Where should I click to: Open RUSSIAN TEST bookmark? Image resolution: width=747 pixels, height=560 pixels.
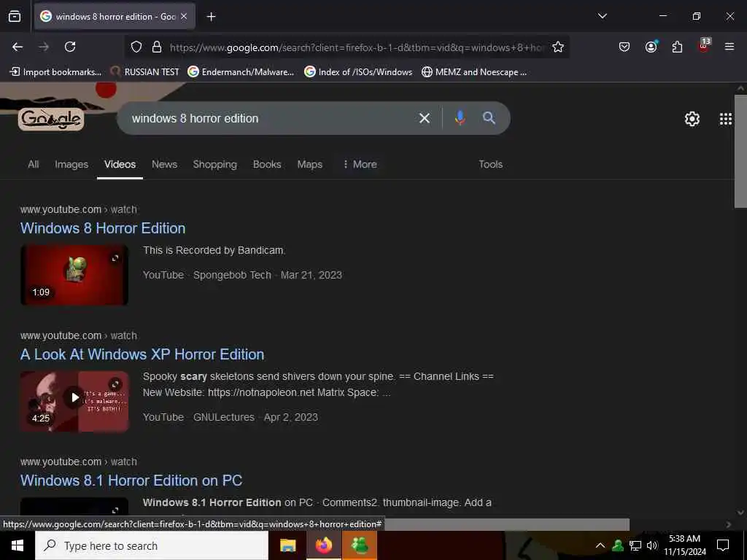[144, 72]
